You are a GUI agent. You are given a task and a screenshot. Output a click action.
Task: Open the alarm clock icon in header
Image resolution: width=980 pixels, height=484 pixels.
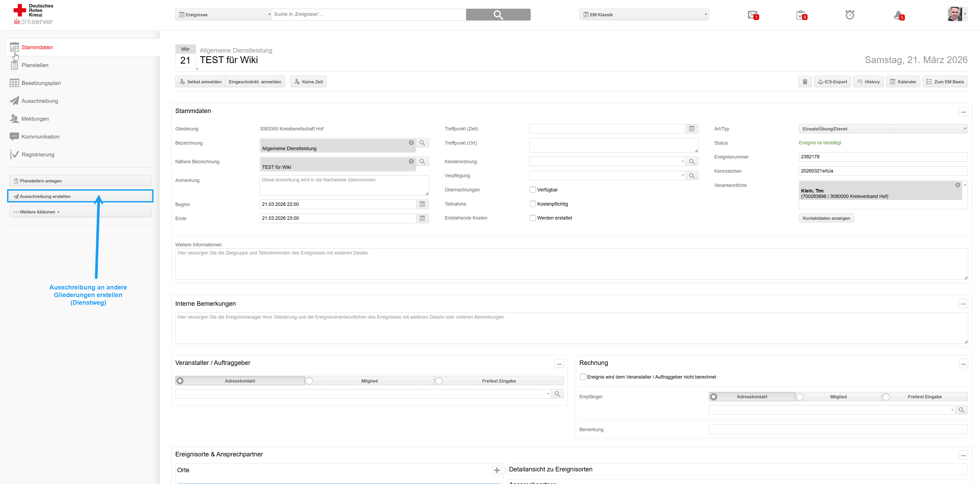coord(850,15)
